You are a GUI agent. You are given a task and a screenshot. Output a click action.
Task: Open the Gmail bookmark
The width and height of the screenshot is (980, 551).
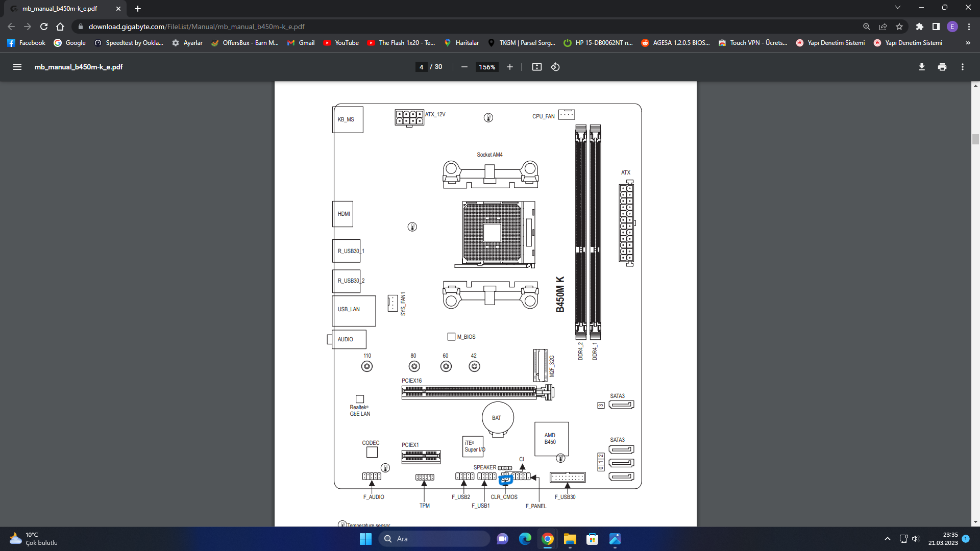(301, 43)
